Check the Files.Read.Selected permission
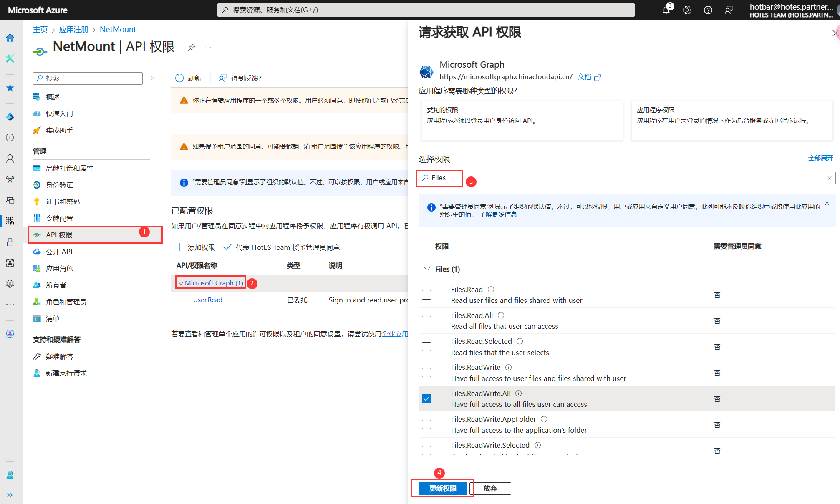The height and width of the screenshot is (504, 840). pyautogui.click(x=426, y=347)
